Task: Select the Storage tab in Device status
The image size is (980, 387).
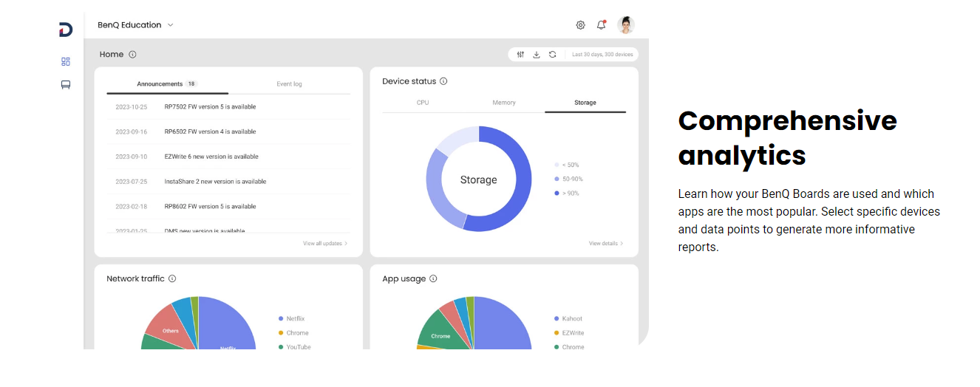Action: point(585,103)
